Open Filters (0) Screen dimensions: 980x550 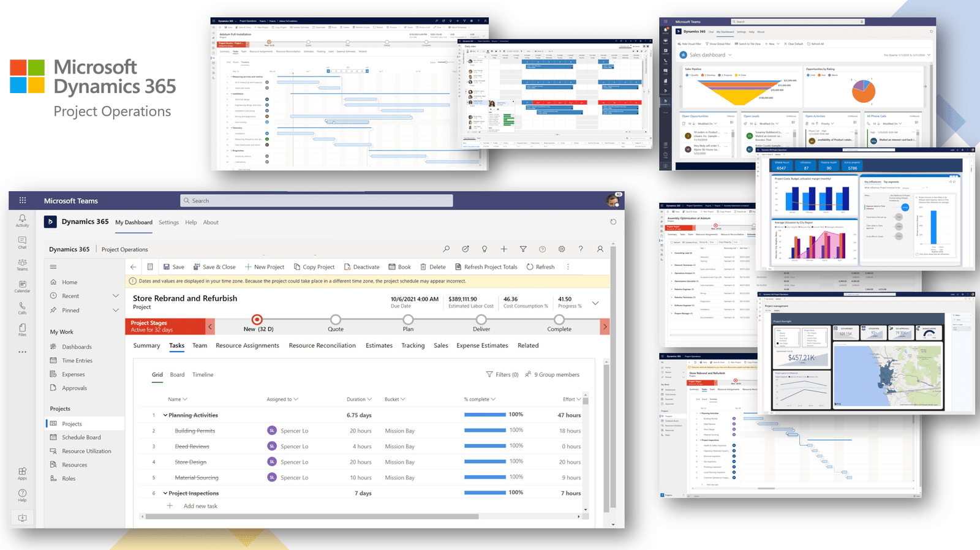coord(502,375)
